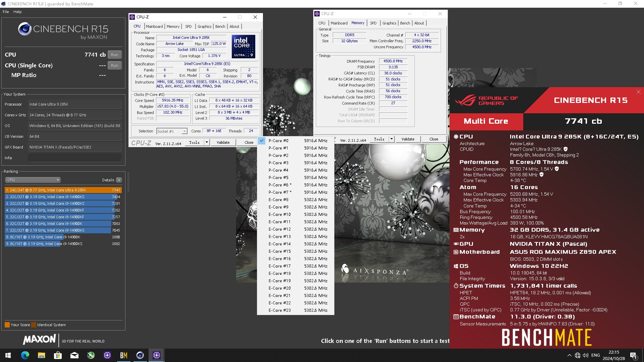Click the Windows Start button
Image resolution: width=644 pixels, height=362 pixels.
tap(8, 355)
